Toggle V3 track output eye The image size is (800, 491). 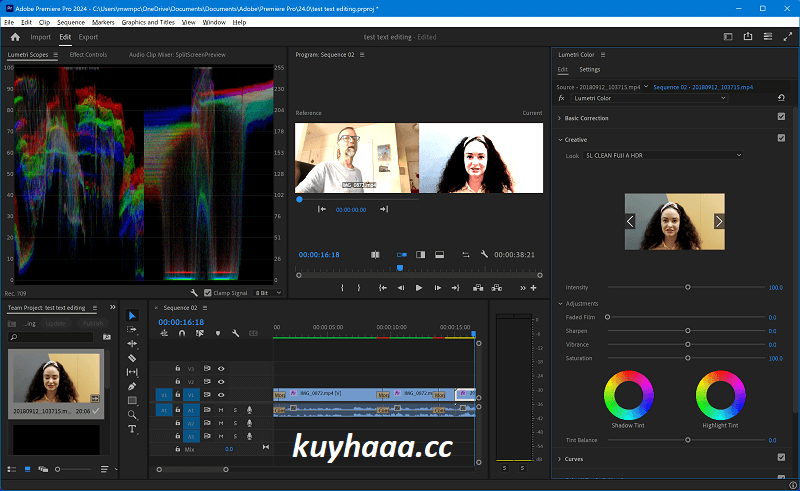point(221,368)
